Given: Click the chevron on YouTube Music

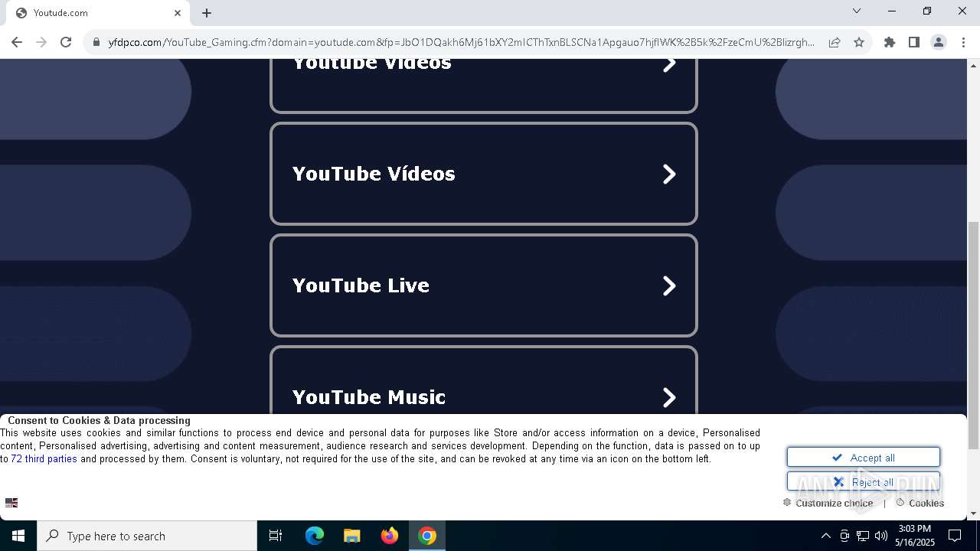Looking at the screenshot, I should coord(669,398).
